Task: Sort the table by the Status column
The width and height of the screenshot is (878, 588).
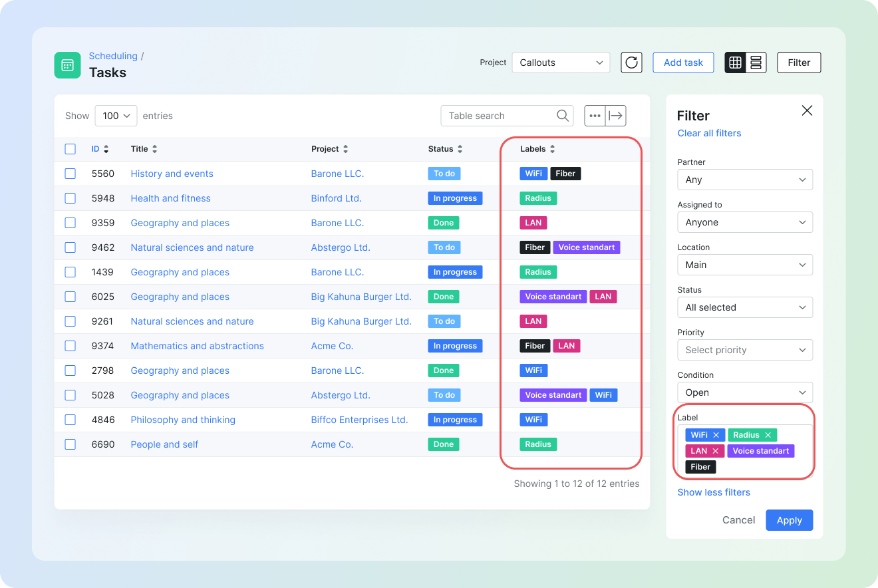Action: click(x=445, y=149)
